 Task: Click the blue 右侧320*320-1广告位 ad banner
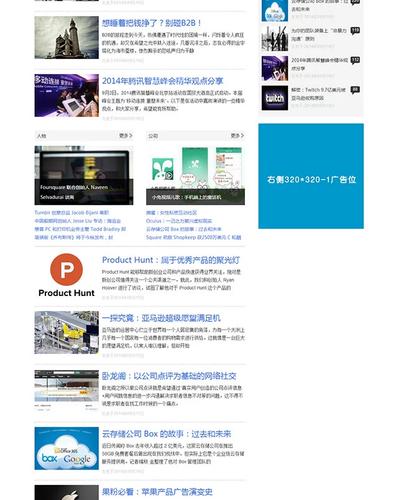tap(311, 176)
